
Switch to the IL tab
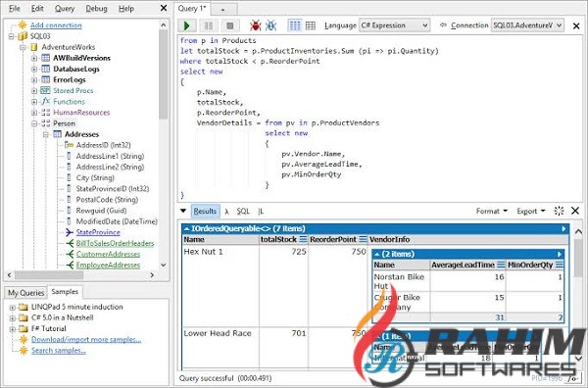(261, 211)
